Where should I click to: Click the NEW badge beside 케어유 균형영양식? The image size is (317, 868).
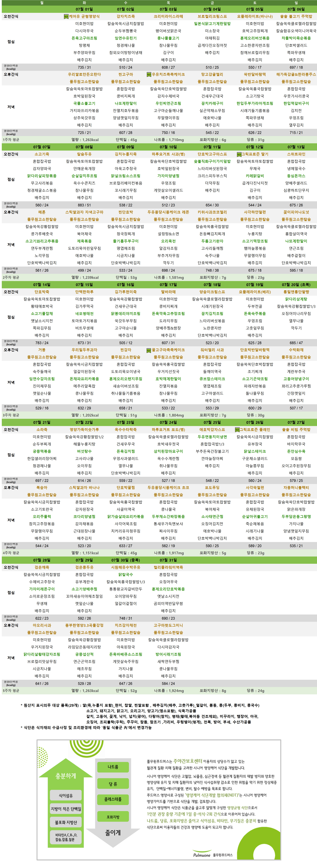pyautogui.click(x=66, y=17)
